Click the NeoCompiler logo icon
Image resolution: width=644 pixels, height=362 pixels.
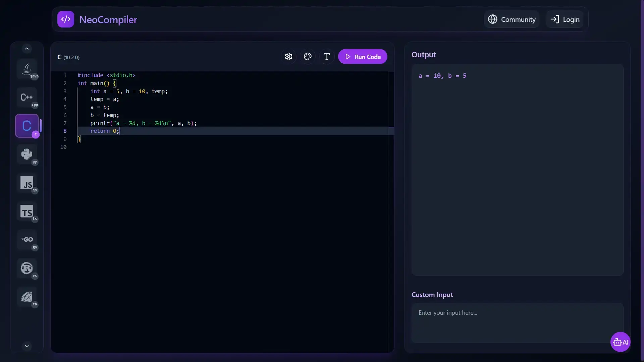pos(66,19)
